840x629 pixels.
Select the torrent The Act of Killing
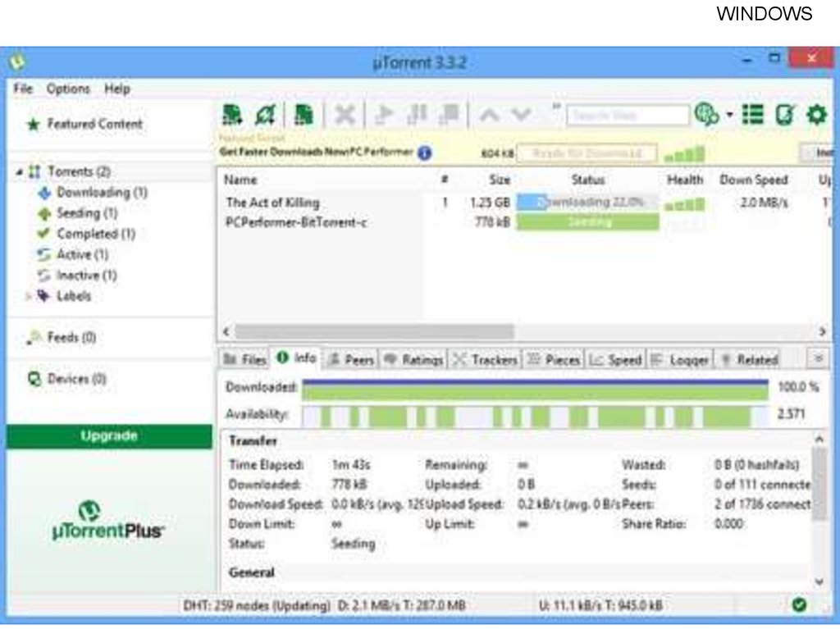click(x=272, y=203)
